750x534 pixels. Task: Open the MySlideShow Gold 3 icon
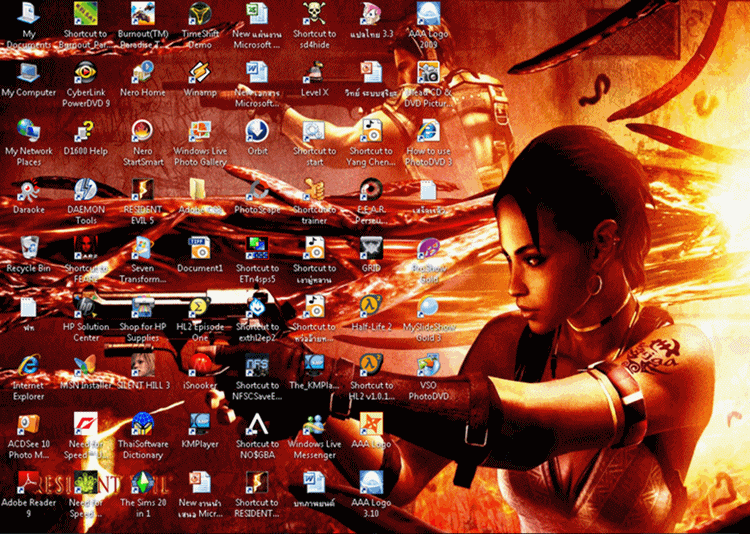(x=429, y=307)
